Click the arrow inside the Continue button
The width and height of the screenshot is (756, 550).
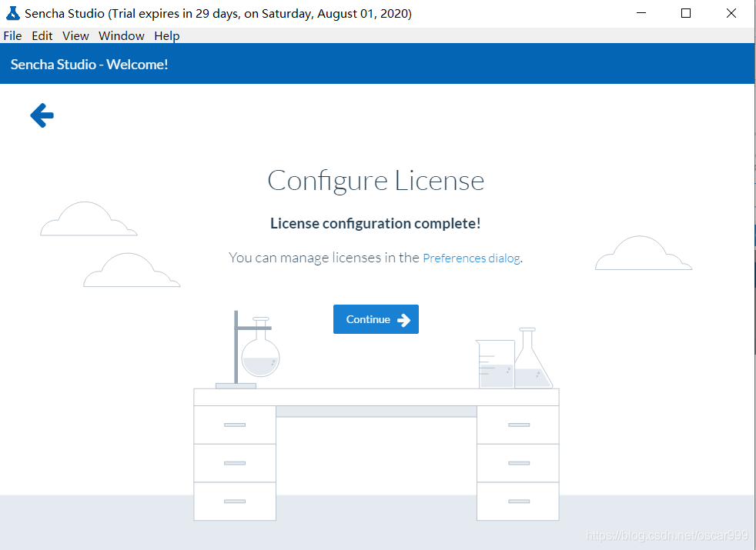coord(403,320)
